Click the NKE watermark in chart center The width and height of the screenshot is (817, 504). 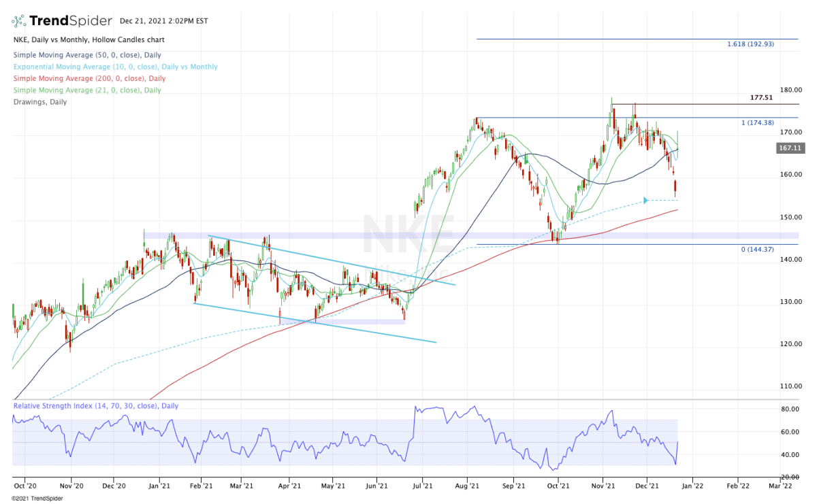click(408, 234)
